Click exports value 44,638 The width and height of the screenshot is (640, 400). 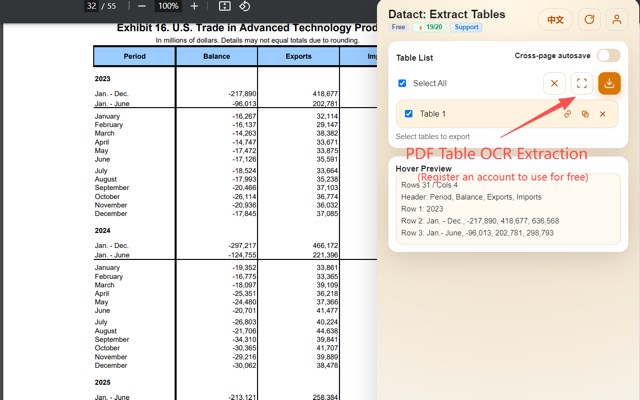pyautogui.click(x=327, y=331)
